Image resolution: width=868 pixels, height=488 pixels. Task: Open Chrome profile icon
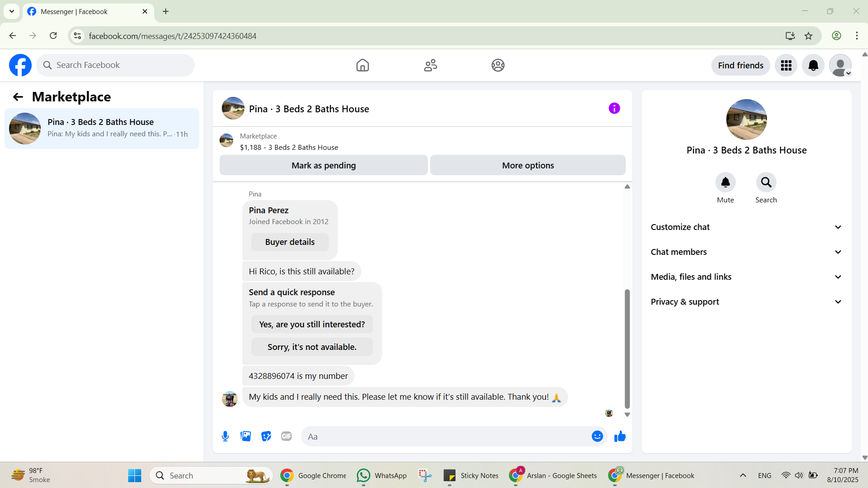[836, 36]
